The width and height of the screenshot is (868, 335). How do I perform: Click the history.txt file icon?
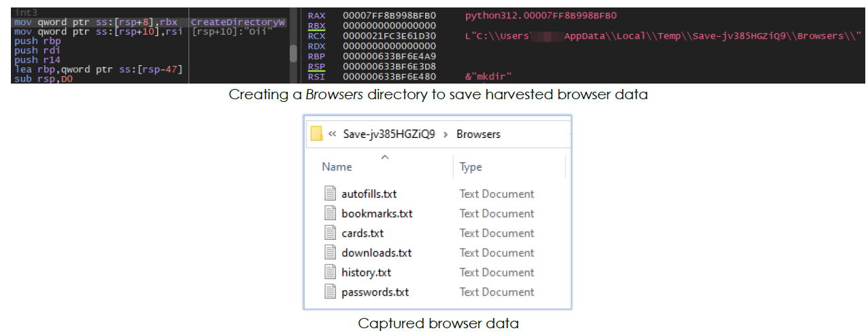330,272
